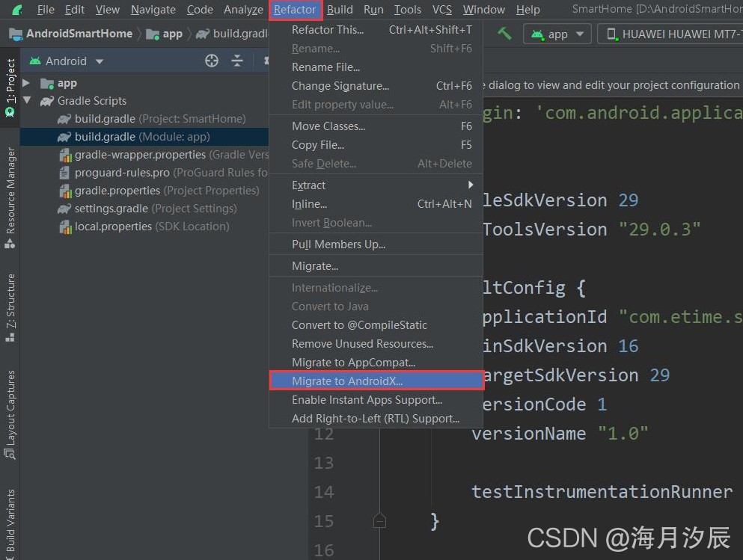Click the Gradle Scripts elephant icon

[x=47, y=101]
